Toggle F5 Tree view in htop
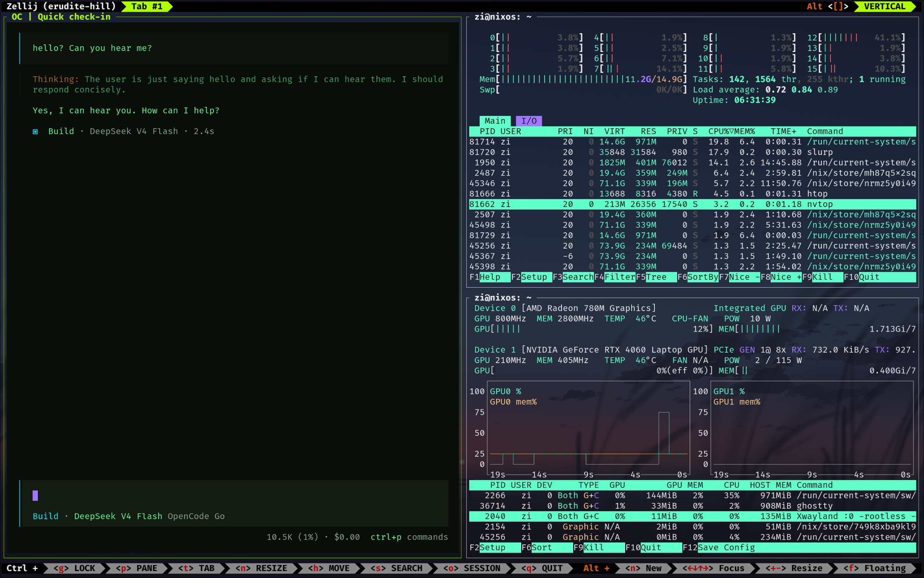 click(656, 277)
